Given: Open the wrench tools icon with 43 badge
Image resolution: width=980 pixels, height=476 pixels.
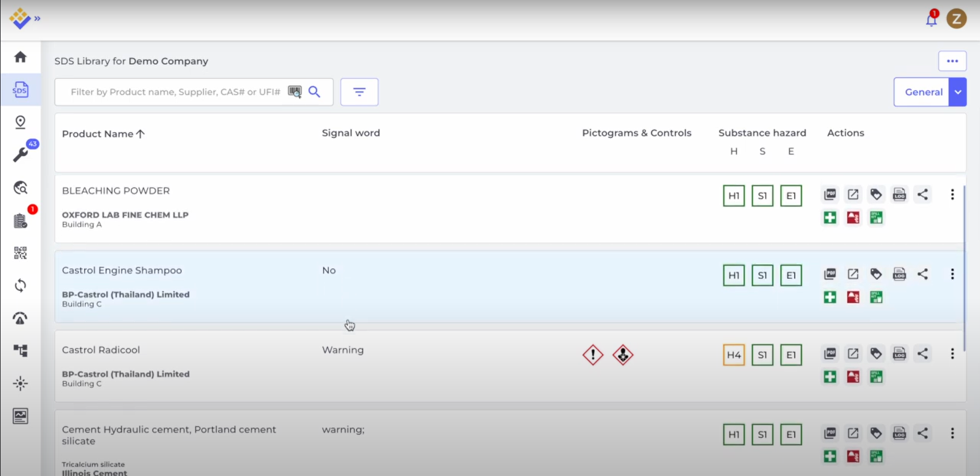Looking at the screenshot, I should click(x=20, y=155).
